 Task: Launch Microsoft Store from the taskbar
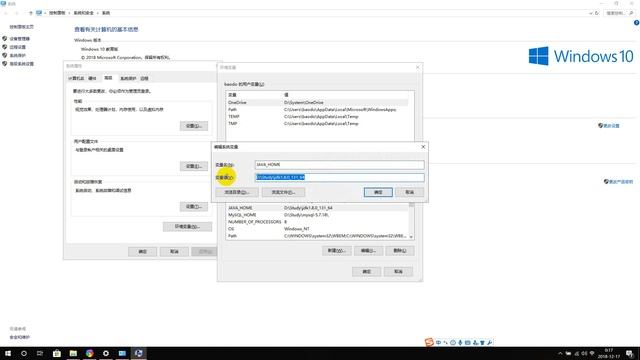[57, 353]
